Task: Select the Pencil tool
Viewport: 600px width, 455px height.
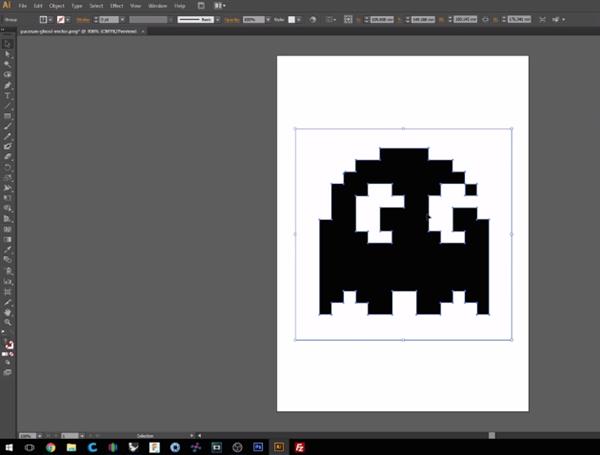Action: [7, 136]
